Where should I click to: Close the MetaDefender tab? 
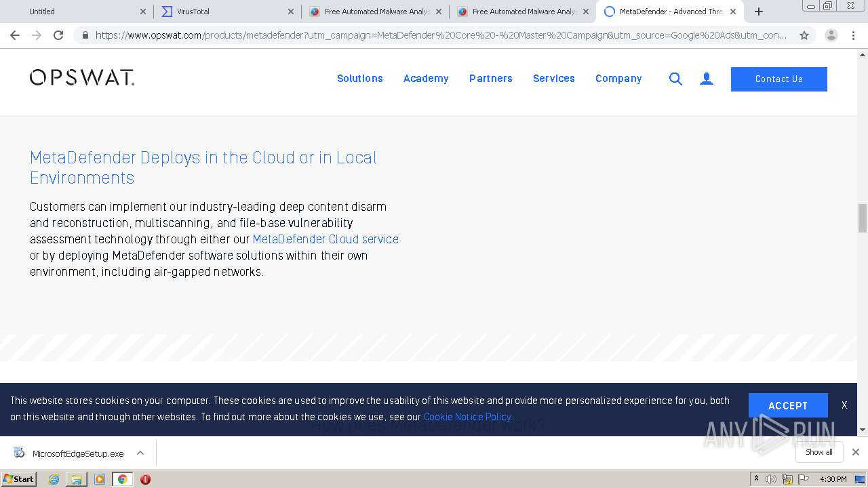coord(733,12)
